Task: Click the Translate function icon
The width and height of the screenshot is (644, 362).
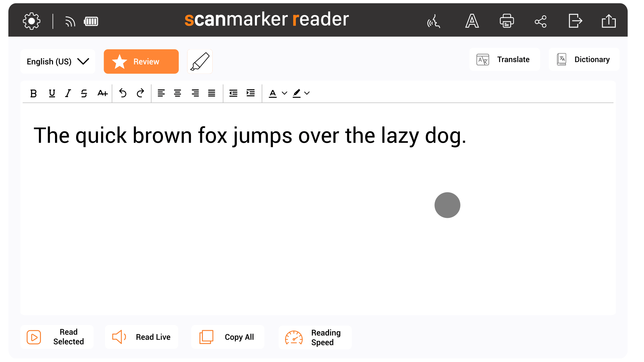Action: [x=483, y=60]
